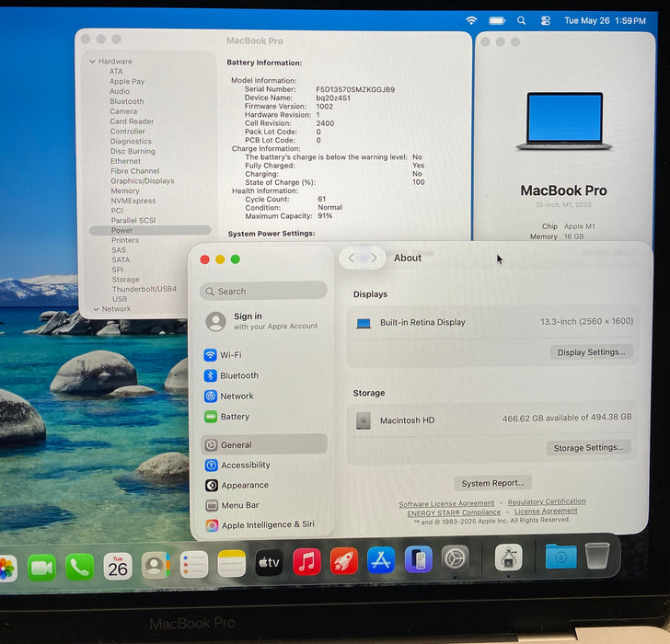
Task: Launch the red rocket Games app
Action: click(344, 560)
